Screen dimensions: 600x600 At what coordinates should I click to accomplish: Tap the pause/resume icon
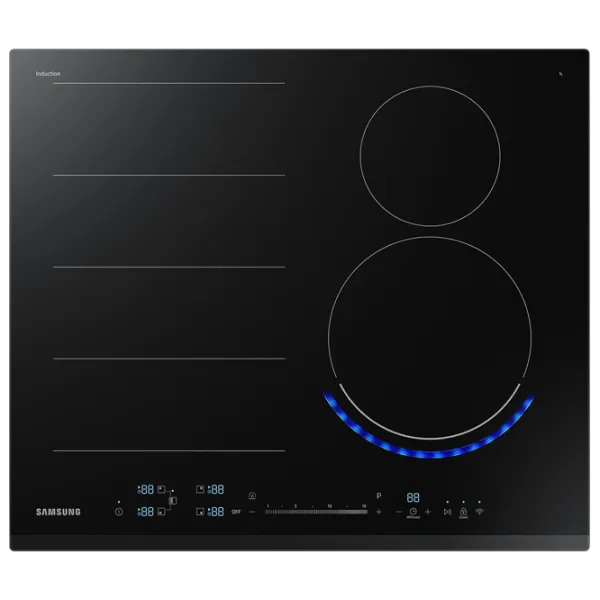[447, 511]
